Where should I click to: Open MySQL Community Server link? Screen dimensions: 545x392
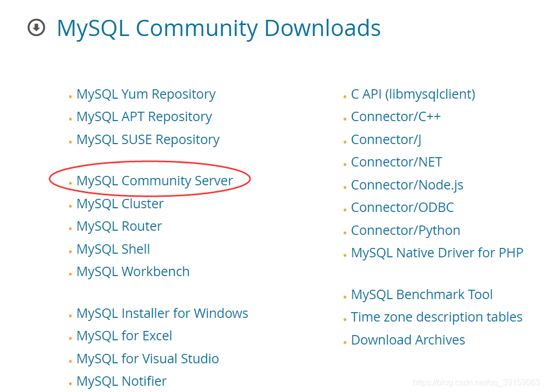[x=155, y=181]
